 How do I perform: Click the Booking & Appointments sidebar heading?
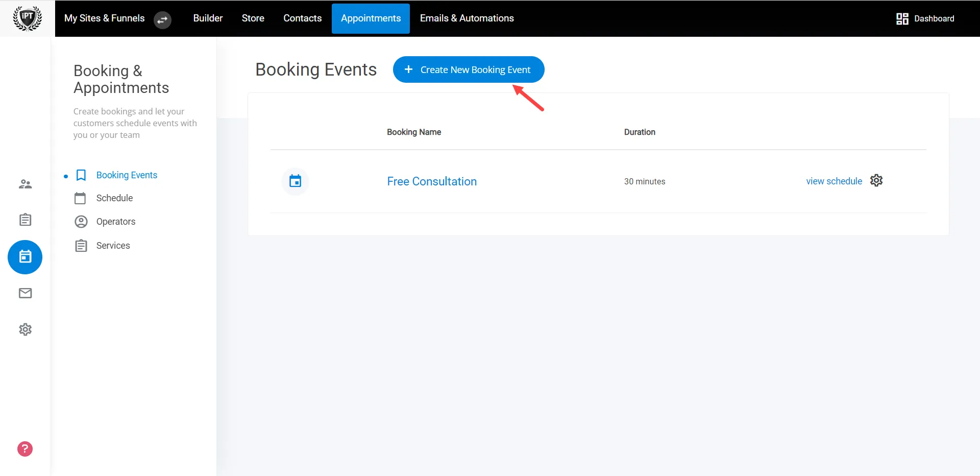(121, 79)
